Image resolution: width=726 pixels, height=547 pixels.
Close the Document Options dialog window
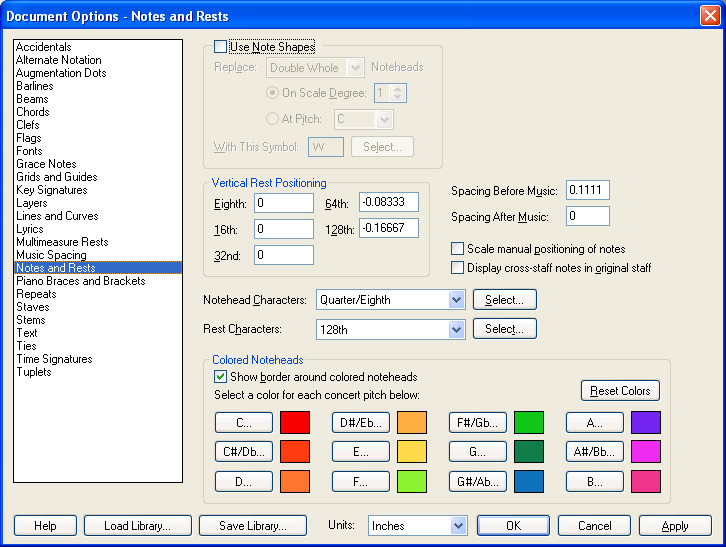(708, 15)
